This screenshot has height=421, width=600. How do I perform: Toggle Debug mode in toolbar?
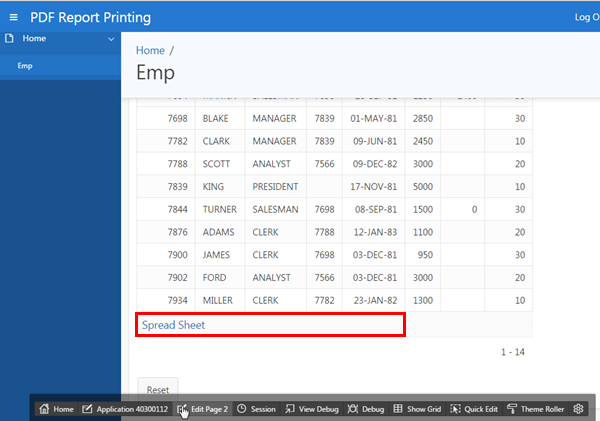pyautogui.click(x=366, y=409)
